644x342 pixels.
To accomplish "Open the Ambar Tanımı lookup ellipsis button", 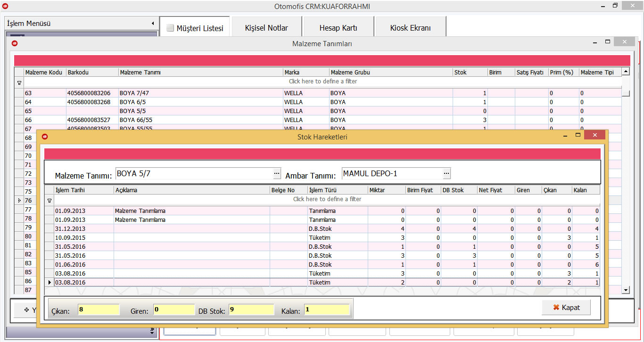I will (446, 174).
